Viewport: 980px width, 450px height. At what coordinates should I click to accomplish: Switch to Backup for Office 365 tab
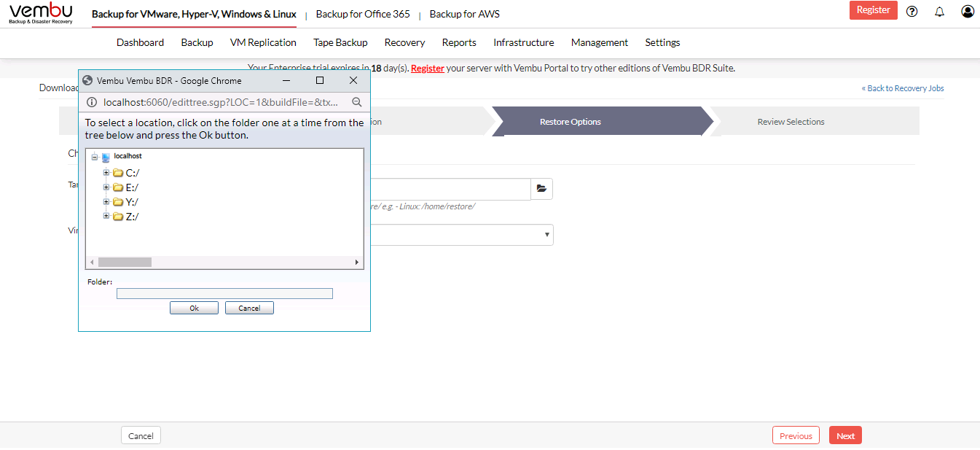pyautogui.click(x=363, y=14)
